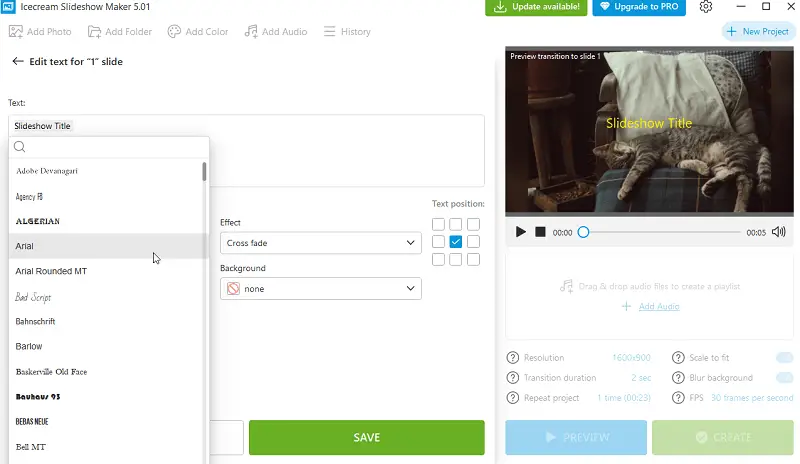The width and height of the screenshot is (800, 464).
Task: Click the preview playback progress slider
Action: click(x=660, y=232)
